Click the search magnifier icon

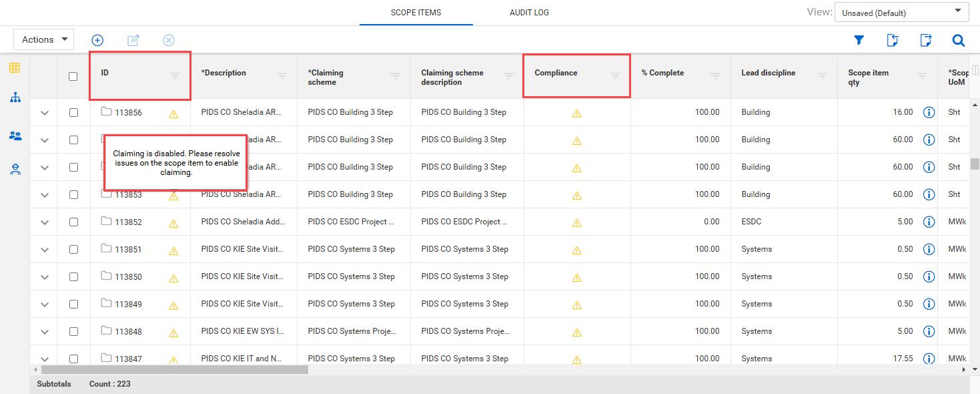click(x=959, y=41)
